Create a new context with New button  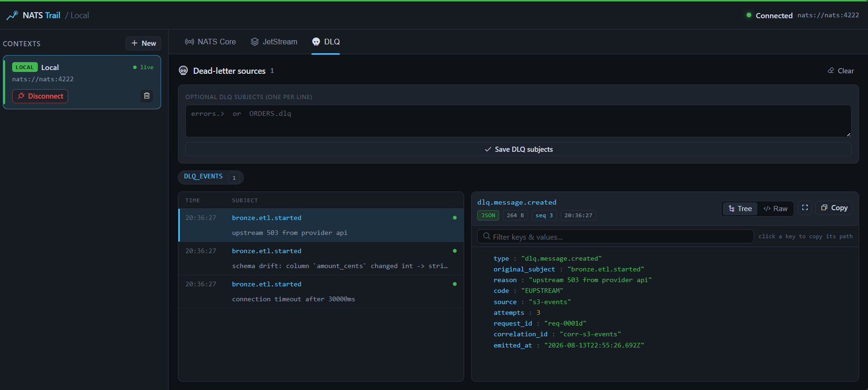(143, 43)
